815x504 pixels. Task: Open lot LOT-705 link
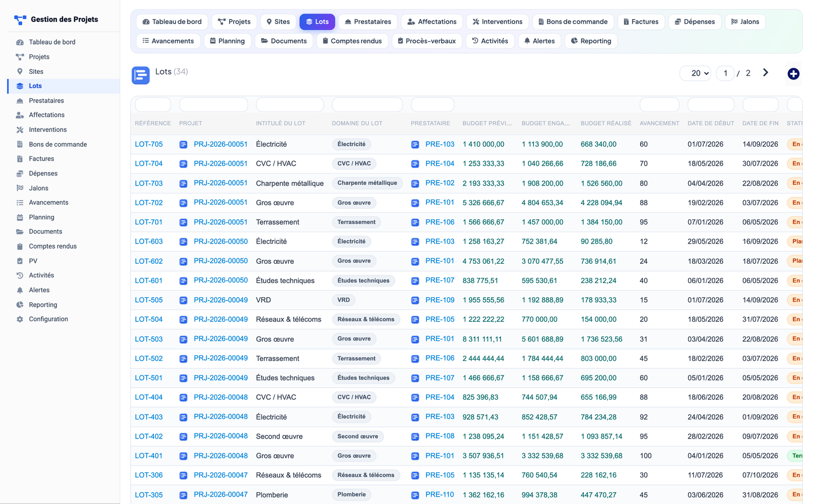[149, 144]
